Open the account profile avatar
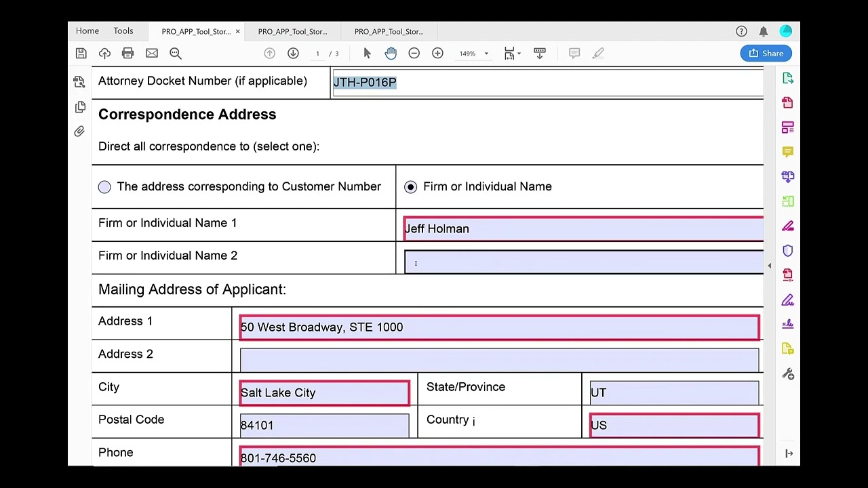 click(x=786, y=31)
